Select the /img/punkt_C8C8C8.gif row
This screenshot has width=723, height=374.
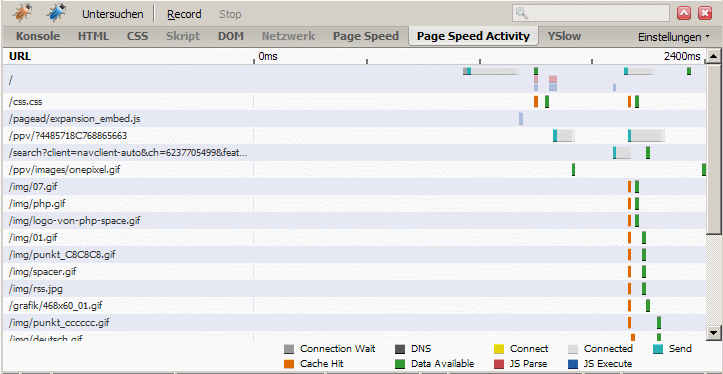pyautogui.click(x=354, y=255)
